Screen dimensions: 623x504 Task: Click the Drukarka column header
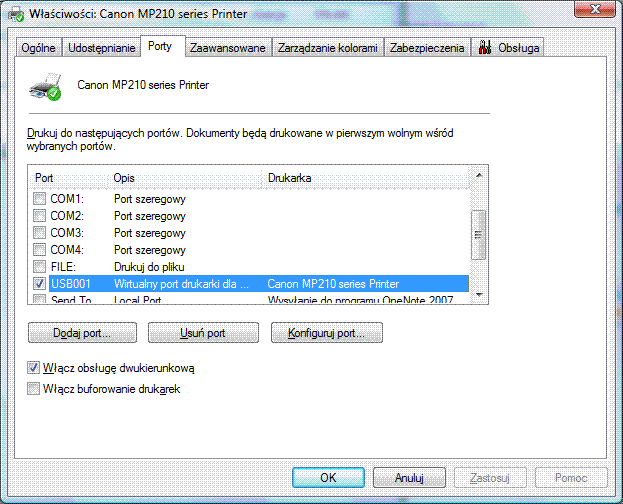[365, 178]
